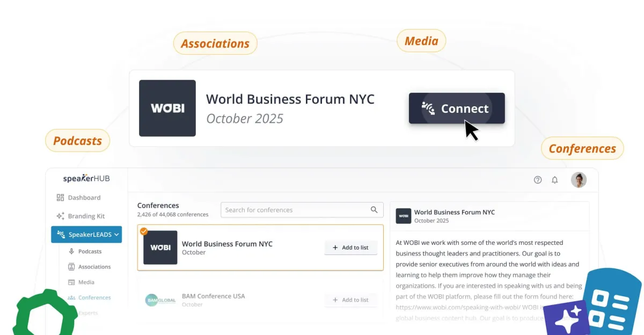The image size is (644, 335).
Task: Expand the Experts section in sidebar
Action: click(x=87, y=312)
